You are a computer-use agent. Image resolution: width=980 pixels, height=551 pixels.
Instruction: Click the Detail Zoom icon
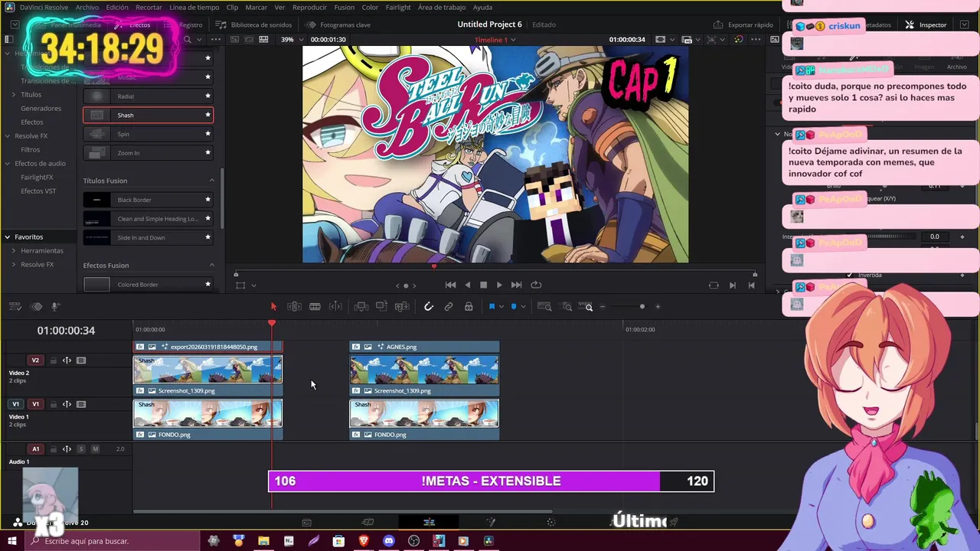(x=567, y=306)
